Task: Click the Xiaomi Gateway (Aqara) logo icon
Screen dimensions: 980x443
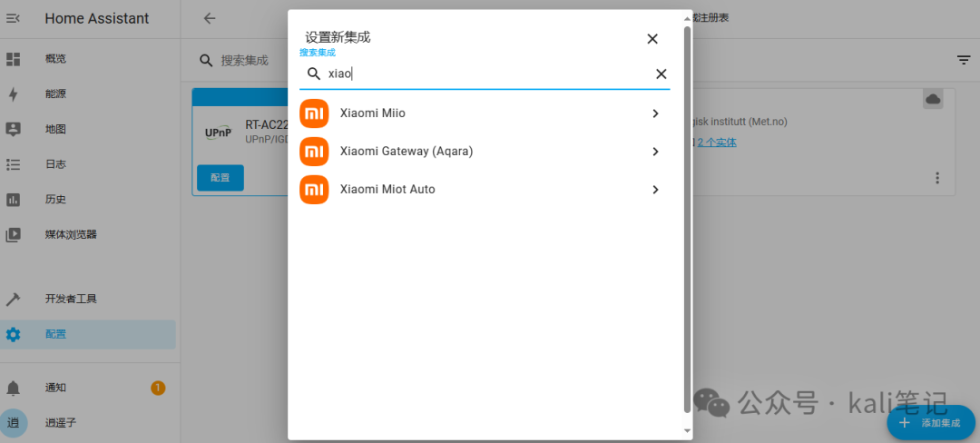Action: [314, 152]
